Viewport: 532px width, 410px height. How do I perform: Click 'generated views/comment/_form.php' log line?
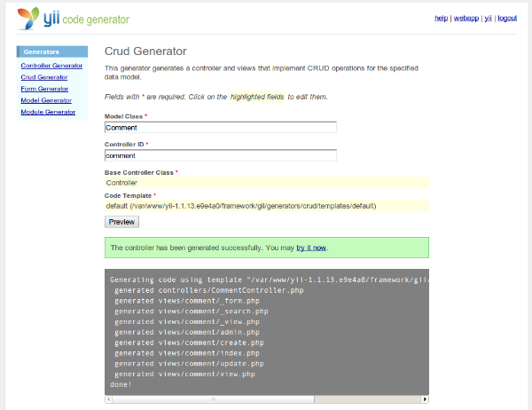pos(187,301)
